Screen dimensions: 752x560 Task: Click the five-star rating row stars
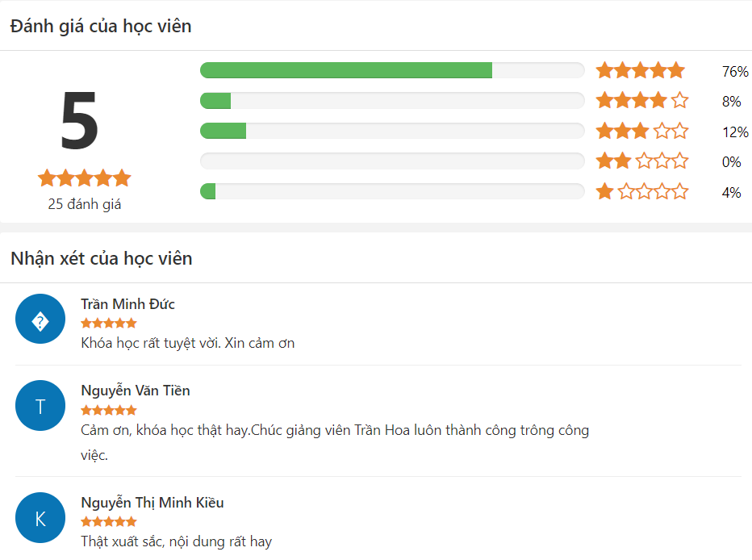click(x=641, y=70)
